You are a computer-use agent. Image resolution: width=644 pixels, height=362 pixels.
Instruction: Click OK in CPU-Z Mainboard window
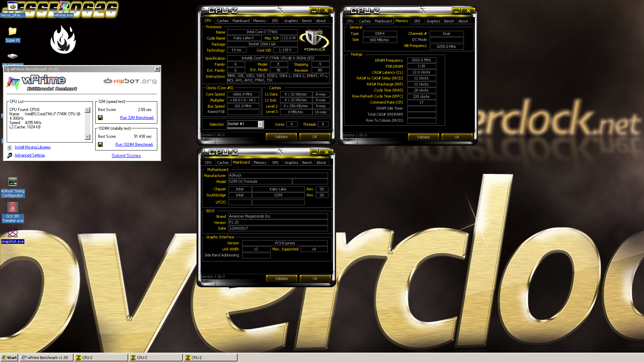pyautogui.click(x=315, y=279)
